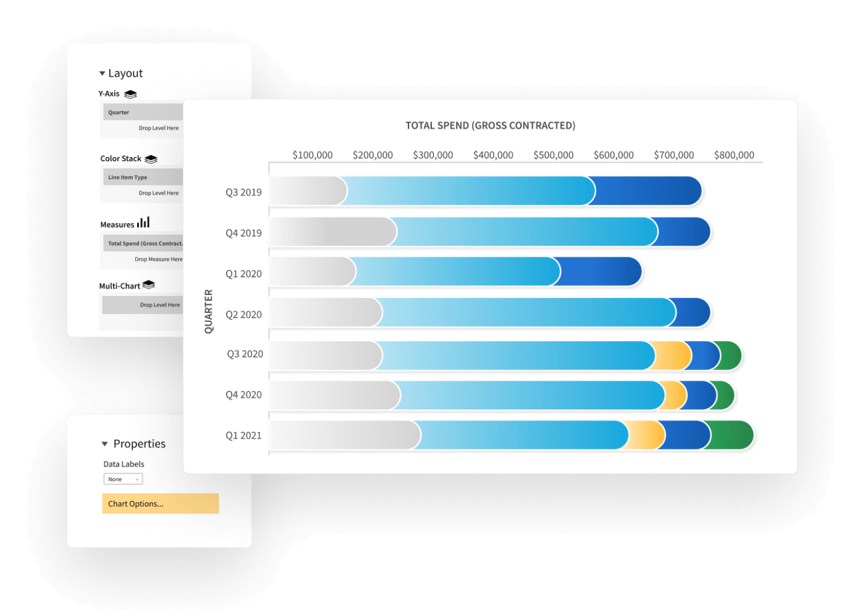Click the Color Stack layers icon
This screenshot has height=616, width=865.
[151, 159]
